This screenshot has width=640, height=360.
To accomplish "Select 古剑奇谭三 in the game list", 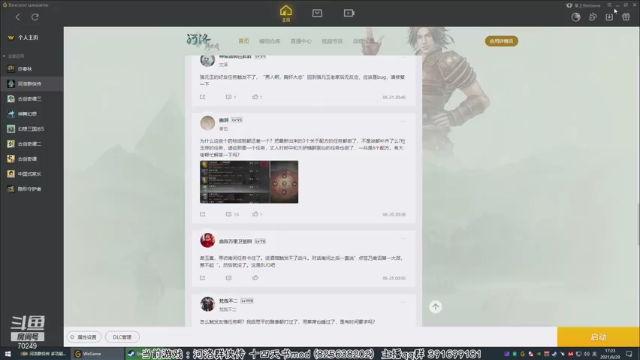I will tap(32, 99).
